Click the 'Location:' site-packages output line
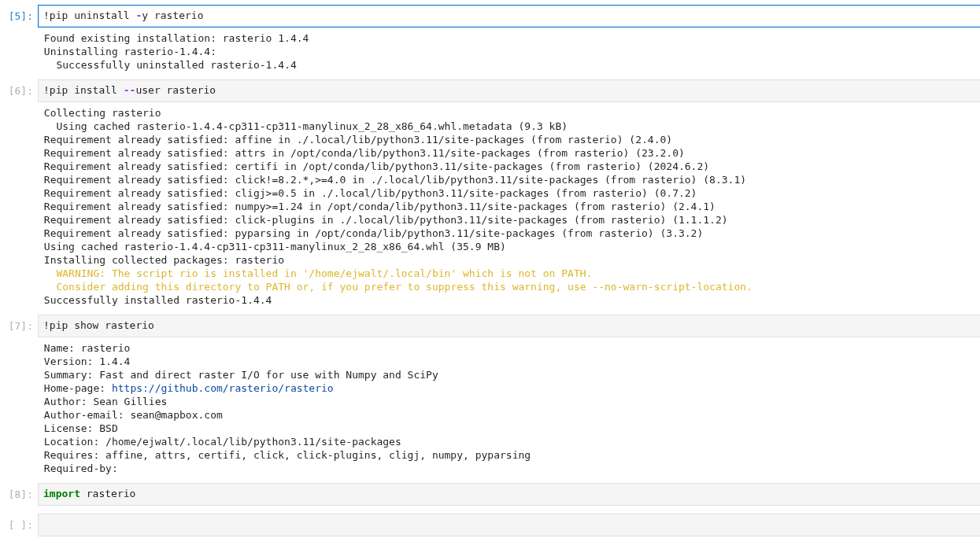Viewport: 980px width, 549px height. tap(222, 442)
